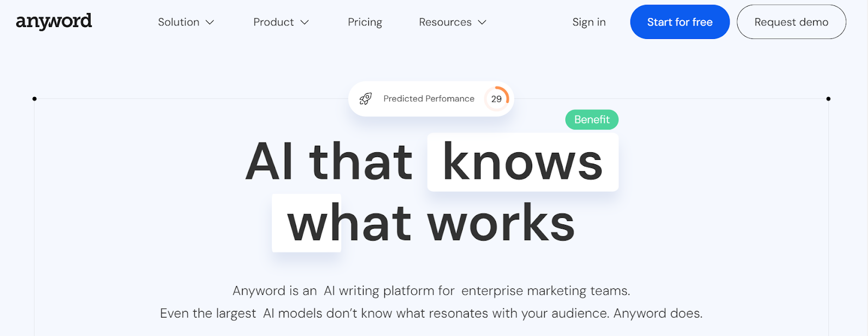Click the green Benefit tag
This screenshot has height=336, width=868.
[592, 119]
